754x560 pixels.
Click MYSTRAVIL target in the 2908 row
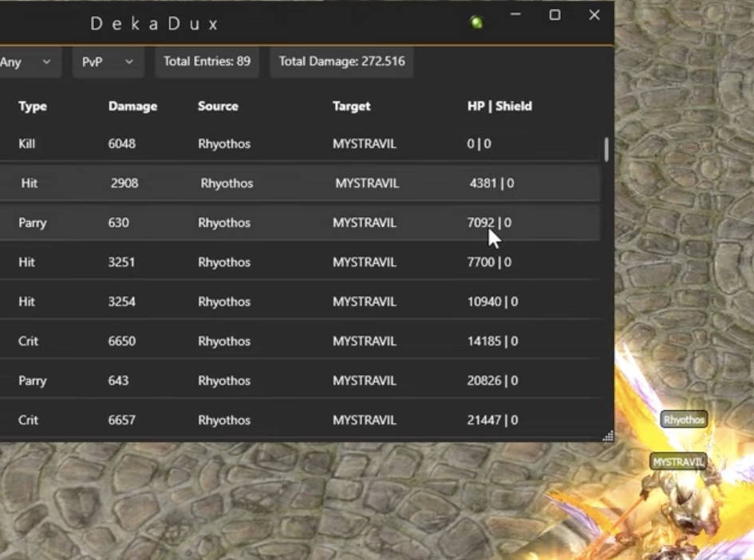pyautogui.click(x=367, y=183)
